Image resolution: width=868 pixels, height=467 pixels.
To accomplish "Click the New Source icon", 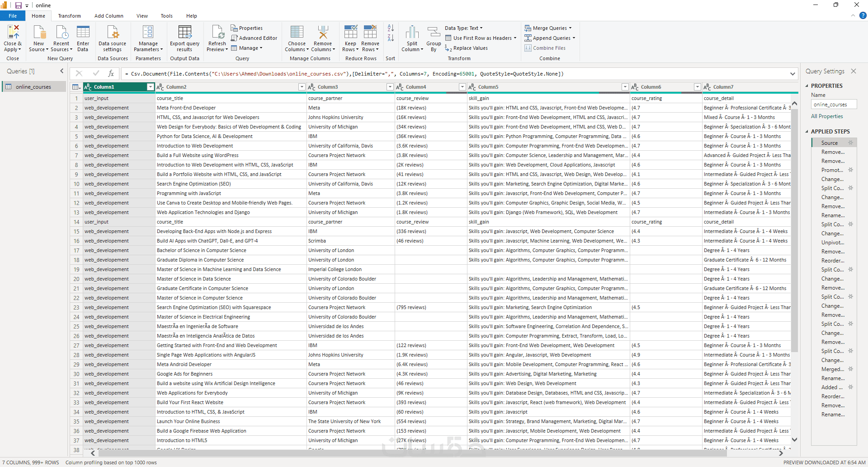I will (x=39, y=33).
